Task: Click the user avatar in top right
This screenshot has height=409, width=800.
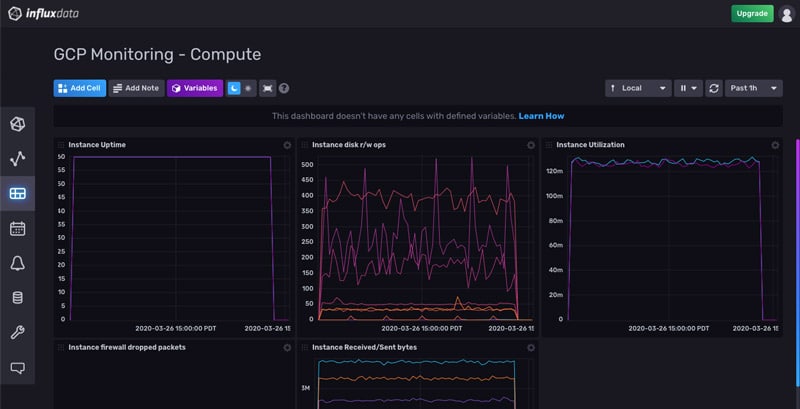Action: click(x=787, y=13)
